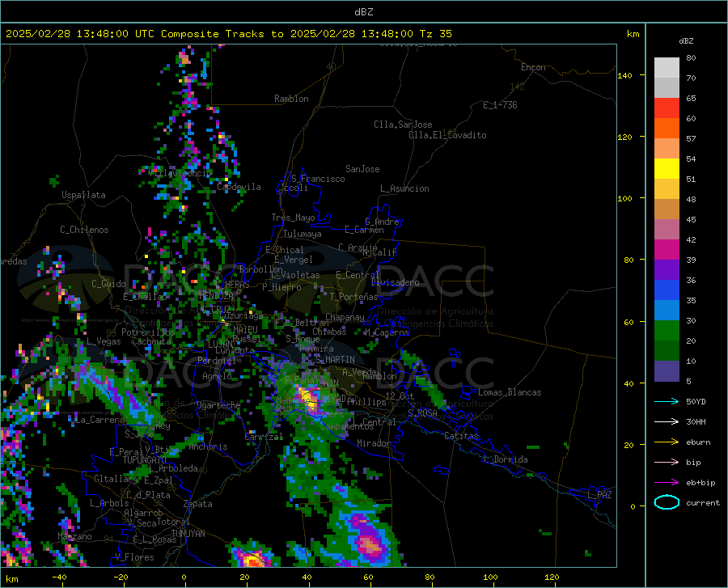Click the intense storm cell near R_Peña
The image size is (728, 588).
pos(308,399)
